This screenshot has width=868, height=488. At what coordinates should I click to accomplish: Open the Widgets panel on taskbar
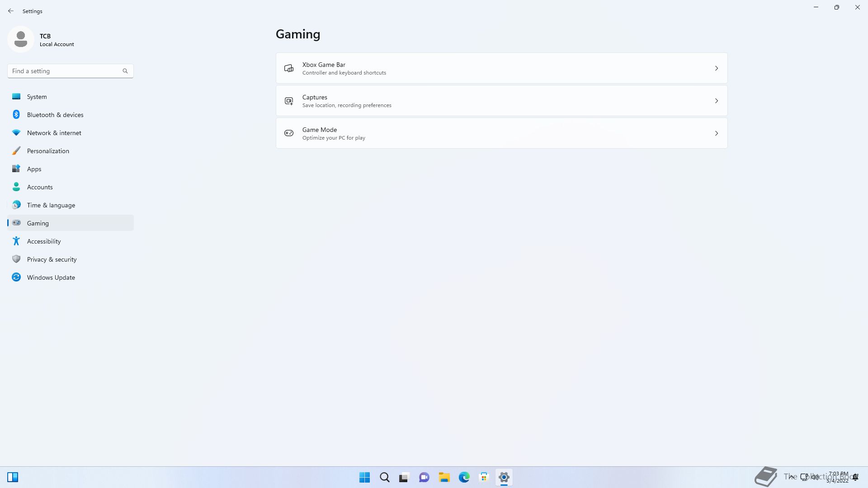[x=13, y=477]
